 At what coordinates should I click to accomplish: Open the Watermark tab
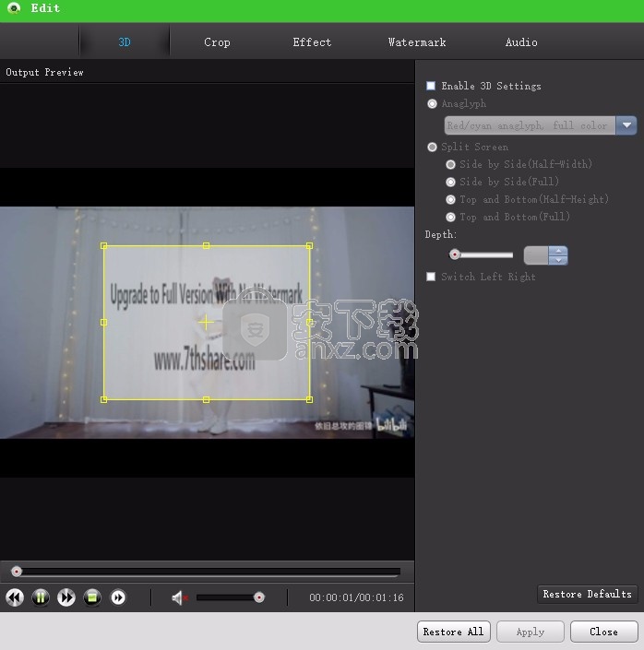tap(416, 42)
